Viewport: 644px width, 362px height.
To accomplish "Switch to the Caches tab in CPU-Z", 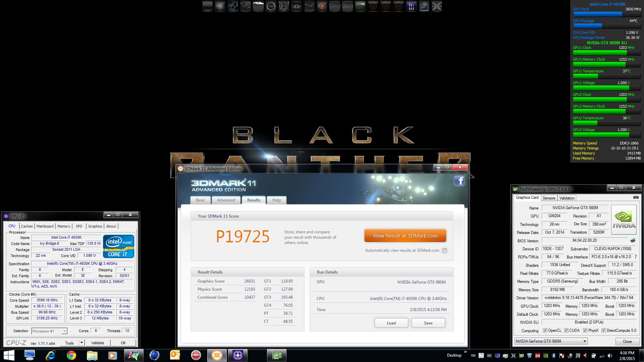I will click(27, 226).
